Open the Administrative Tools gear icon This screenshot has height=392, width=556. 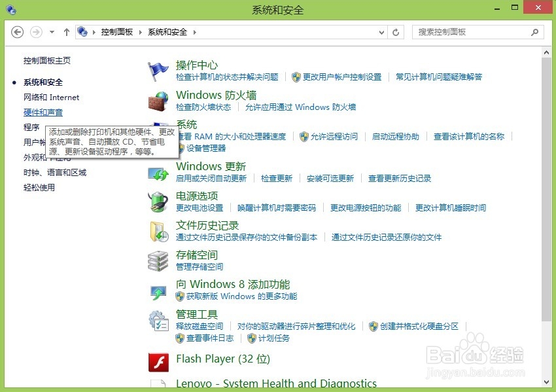pos(158,321)
